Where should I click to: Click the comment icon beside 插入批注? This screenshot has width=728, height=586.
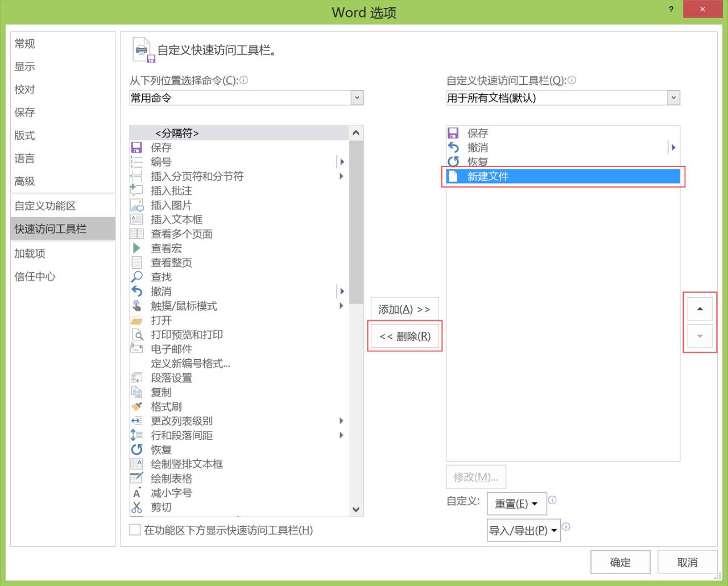click(136, 190)
